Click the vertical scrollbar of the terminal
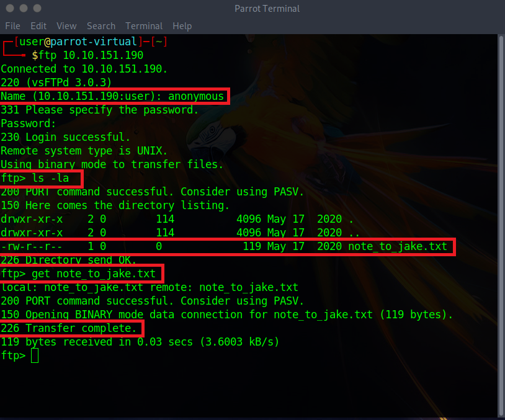This screenshot has height=420, width=505. tap(501, 225)
